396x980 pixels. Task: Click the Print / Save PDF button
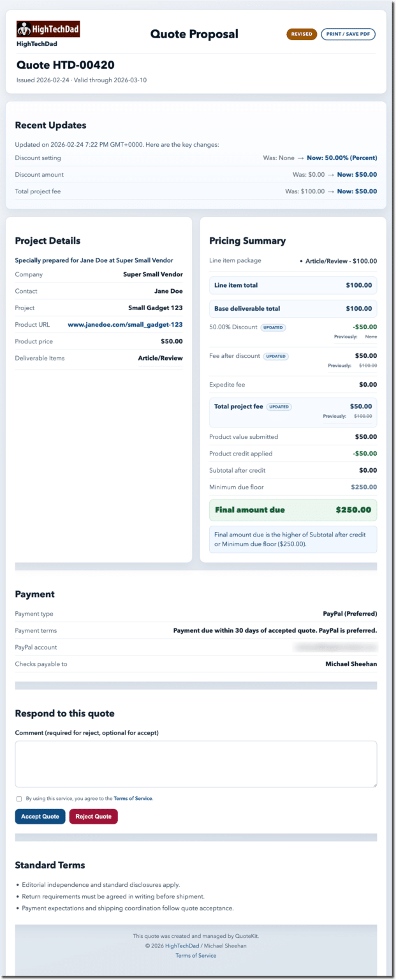pos(348,34)
